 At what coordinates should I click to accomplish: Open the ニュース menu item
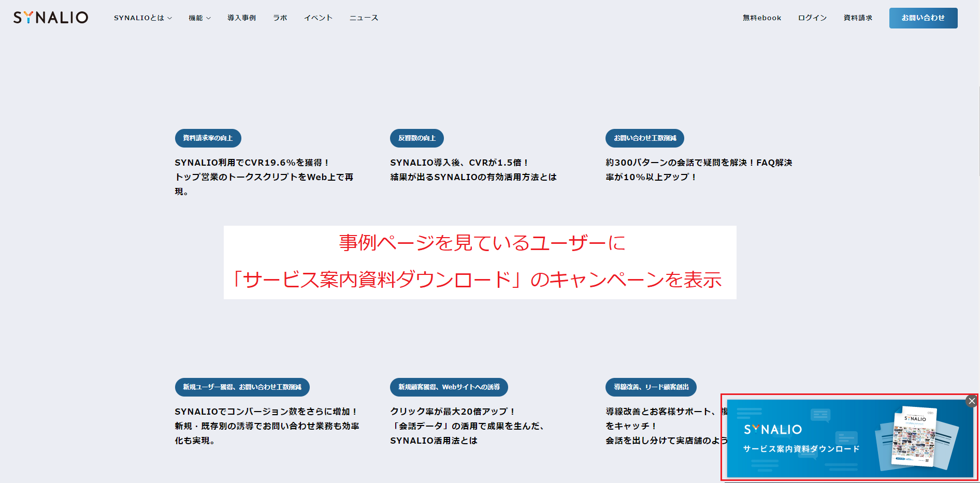(364, 18)
